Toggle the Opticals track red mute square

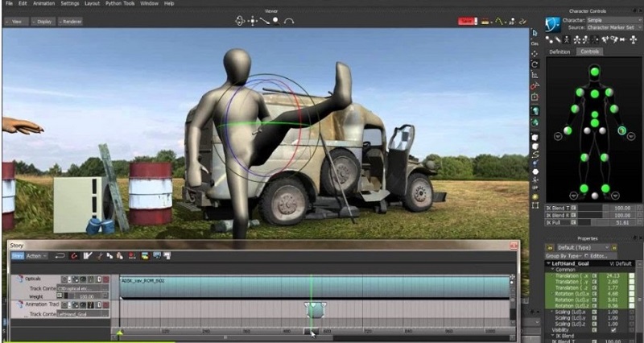105,279
